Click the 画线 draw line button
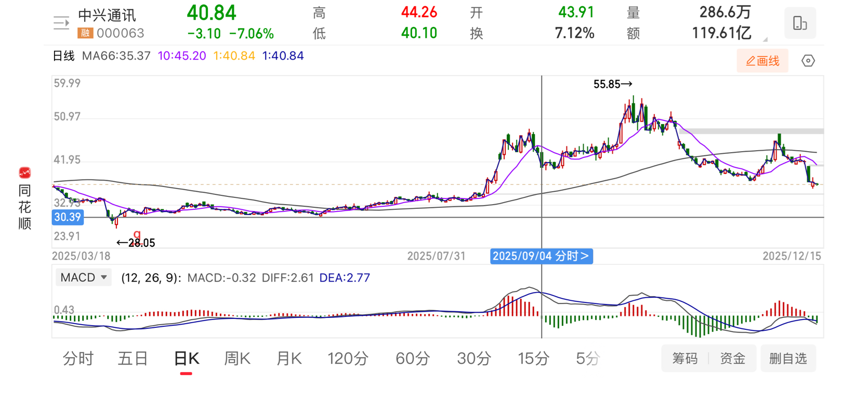The height and width of the screenshot is (399, 868). pyautogui.click(x=762, y=61)
